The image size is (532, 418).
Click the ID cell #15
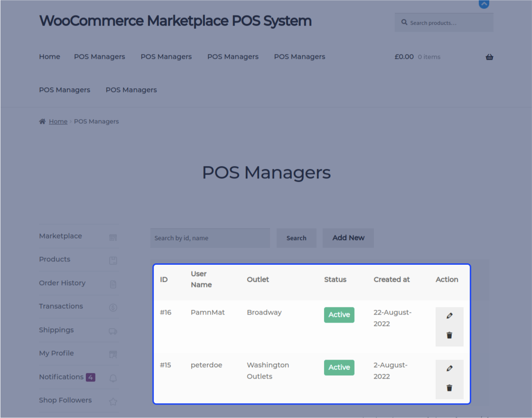(x=166, y=365)
